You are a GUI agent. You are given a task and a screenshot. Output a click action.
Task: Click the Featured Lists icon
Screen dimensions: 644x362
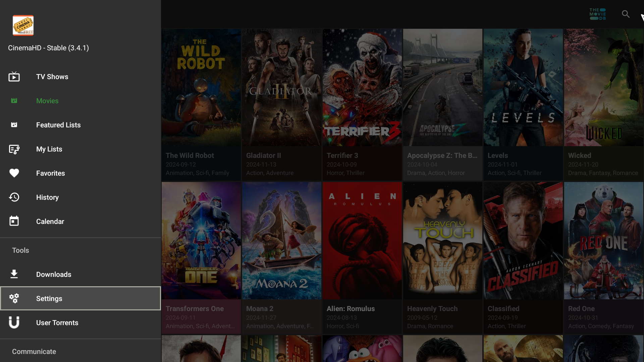click(x=14, y=125)
